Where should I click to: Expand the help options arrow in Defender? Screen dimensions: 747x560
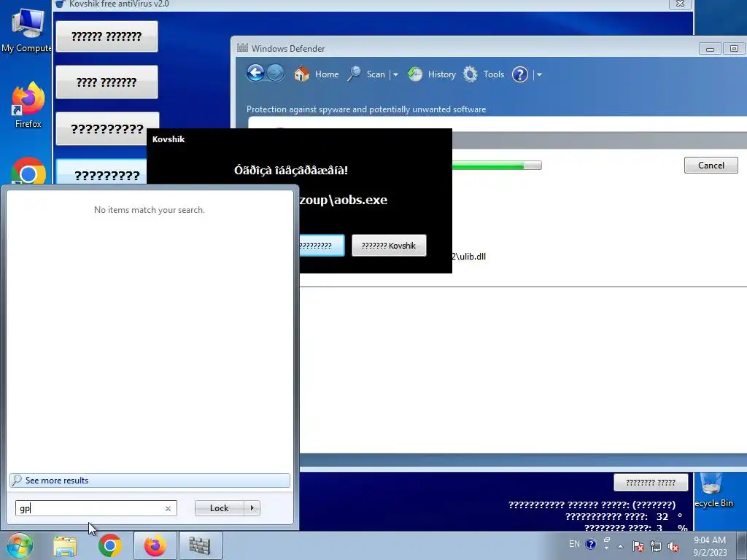coord(539,75)
